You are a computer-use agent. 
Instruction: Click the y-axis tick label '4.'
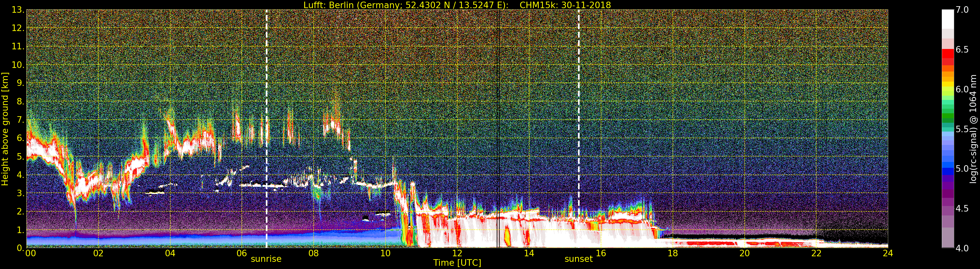[21, 175]
